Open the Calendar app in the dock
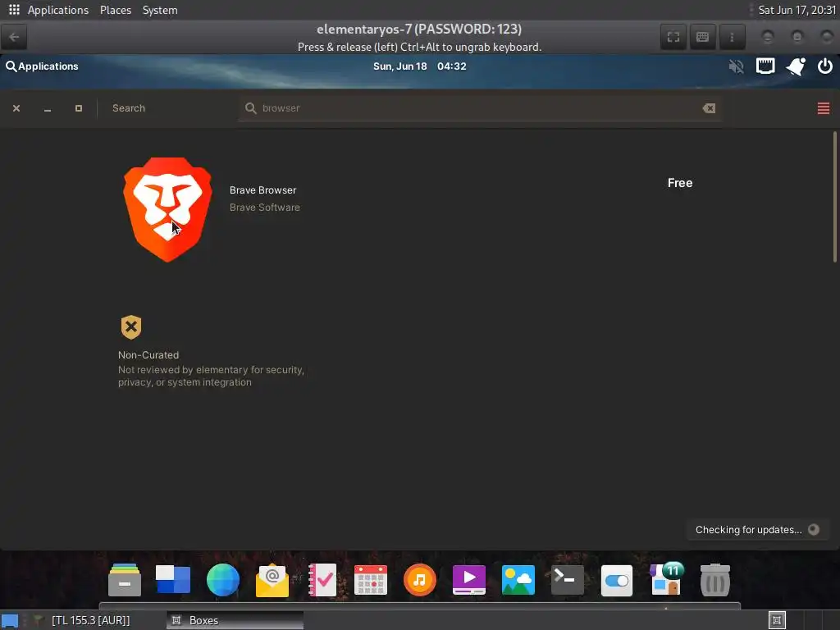The height and width of the screenshot is (630, 840). tap(371, 580)
